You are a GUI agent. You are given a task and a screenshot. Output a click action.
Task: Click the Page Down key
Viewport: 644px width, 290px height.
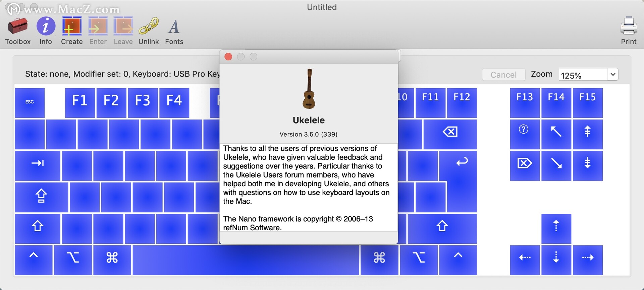coord(588,166)
